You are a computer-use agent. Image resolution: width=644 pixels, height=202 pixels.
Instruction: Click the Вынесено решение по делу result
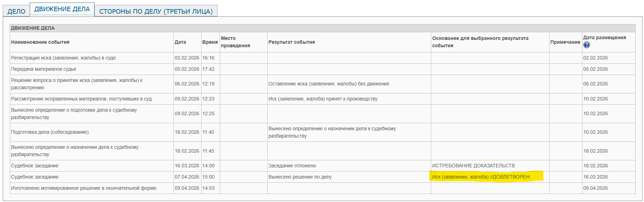(300, 177)
